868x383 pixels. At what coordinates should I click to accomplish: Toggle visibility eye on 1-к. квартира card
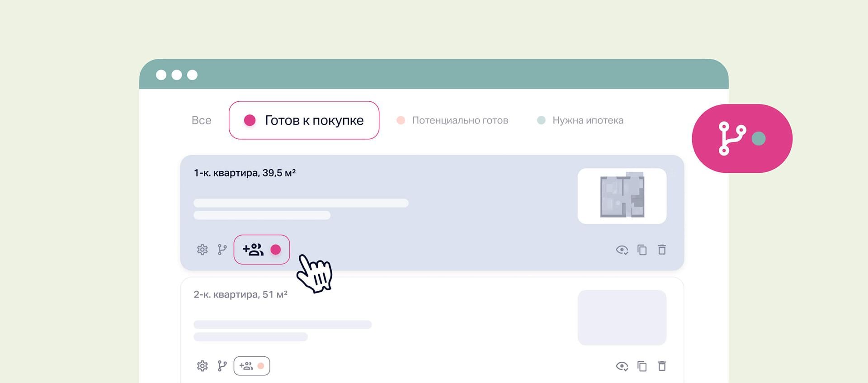(x=622, y=250)
